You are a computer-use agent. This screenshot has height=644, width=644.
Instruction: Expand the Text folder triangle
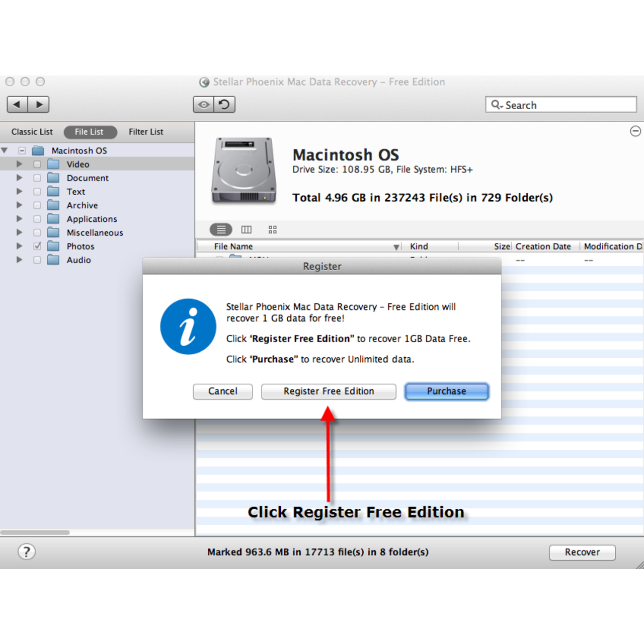(20, 191)
